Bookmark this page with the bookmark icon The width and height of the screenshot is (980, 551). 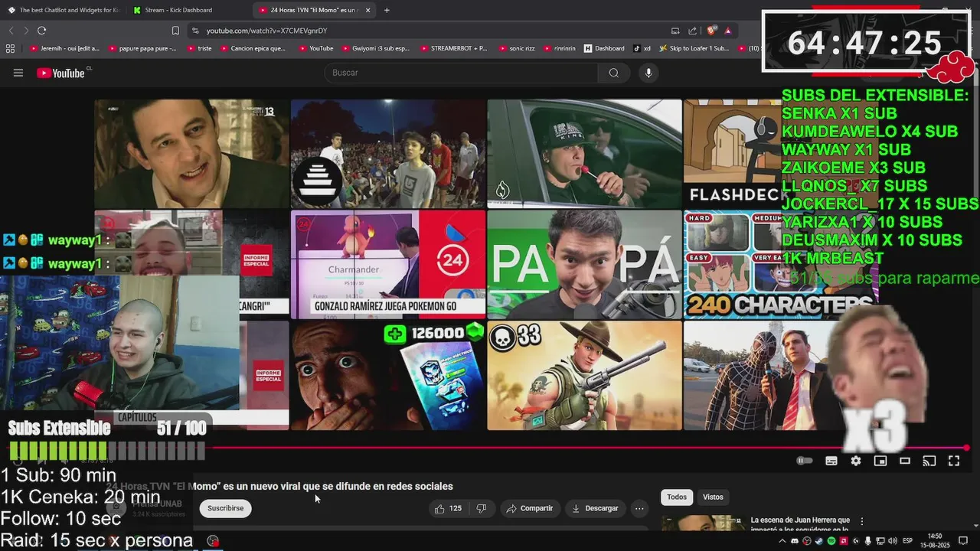(x=175, y=31)
